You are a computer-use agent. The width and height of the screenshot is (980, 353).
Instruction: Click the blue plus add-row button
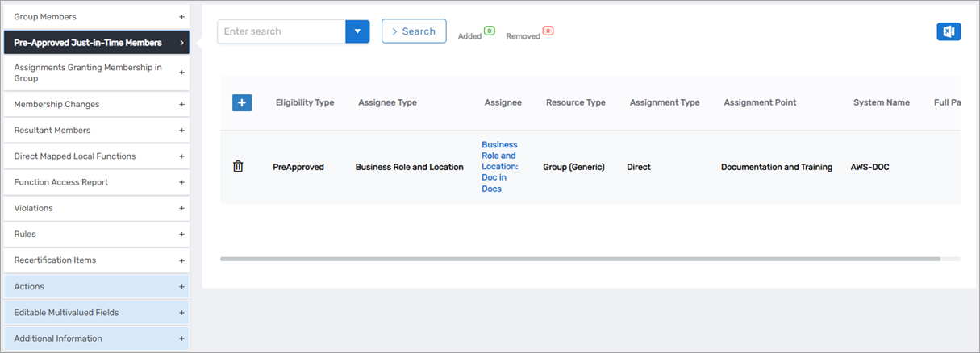point(242,102)
